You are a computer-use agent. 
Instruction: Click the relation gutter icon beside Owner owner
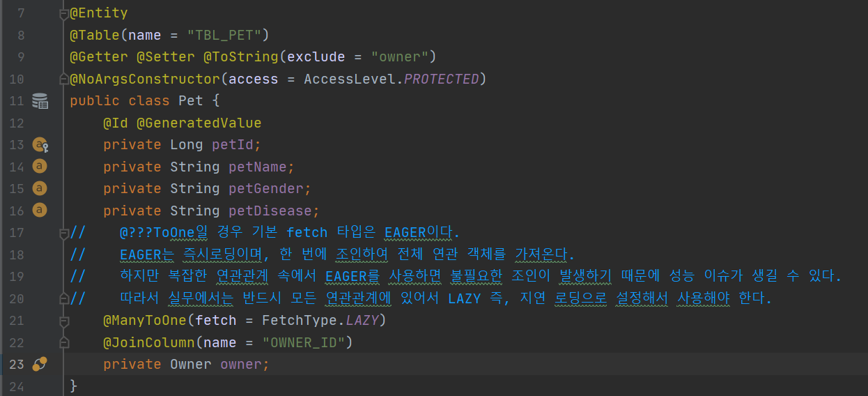(x=40, y=364)
